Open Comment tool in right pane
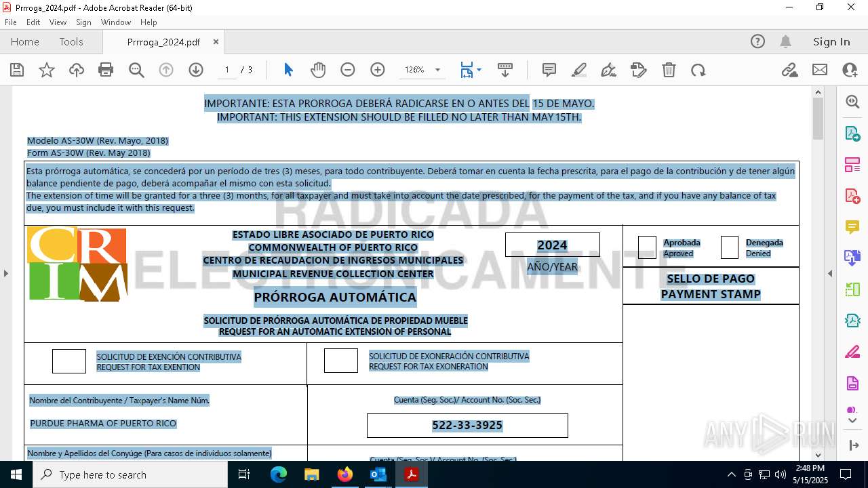 pos(852,227)
